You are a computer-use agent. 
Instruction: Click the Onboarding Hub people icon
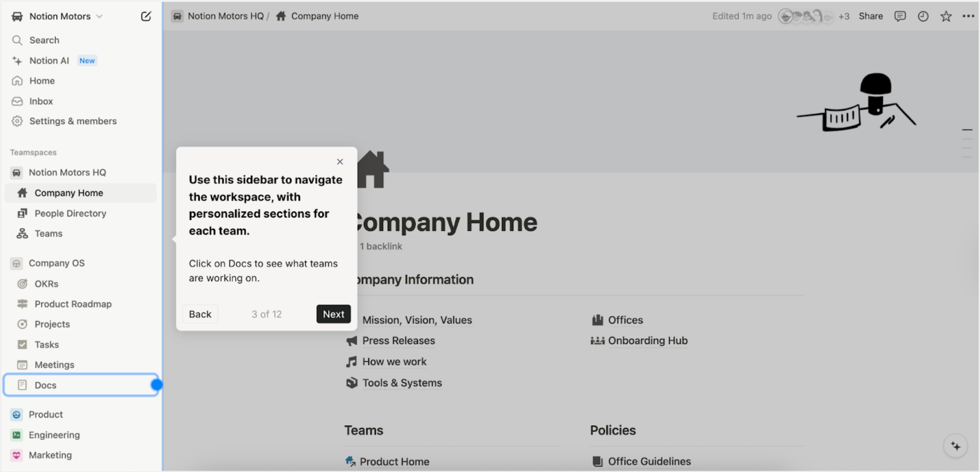click(x=597, y=341)
